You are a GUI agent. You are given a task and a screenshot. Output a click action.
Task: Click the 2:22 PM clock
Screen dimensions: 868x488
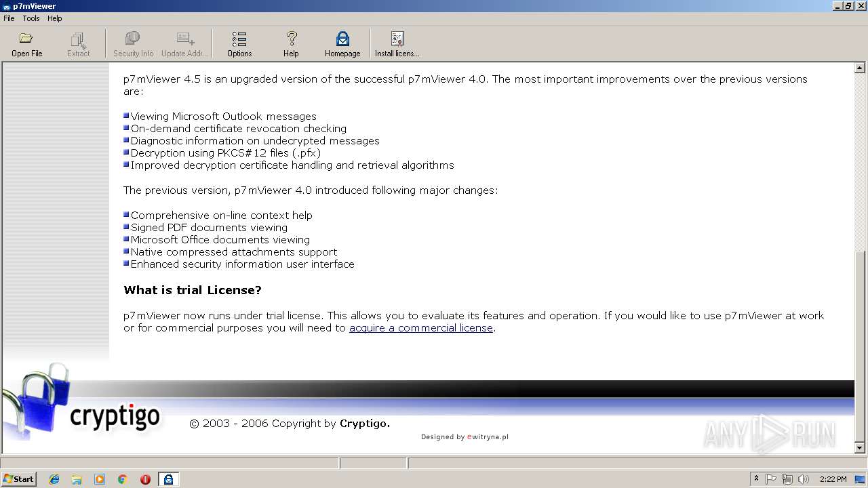[x=833, y=479]
